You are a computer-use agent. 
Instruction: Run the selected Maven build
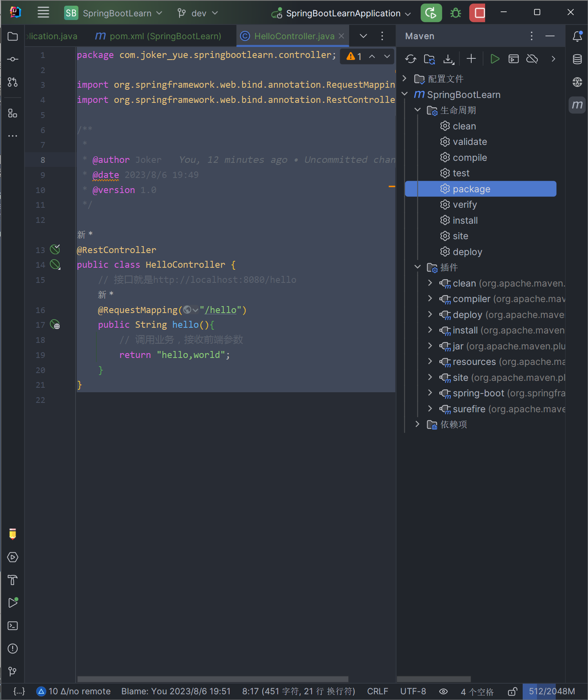494,59
